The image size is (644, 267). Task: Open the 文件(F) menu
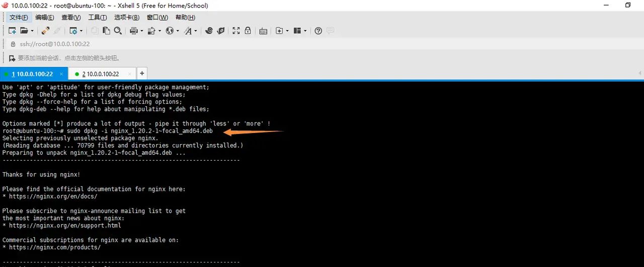[x=19, y=18]
